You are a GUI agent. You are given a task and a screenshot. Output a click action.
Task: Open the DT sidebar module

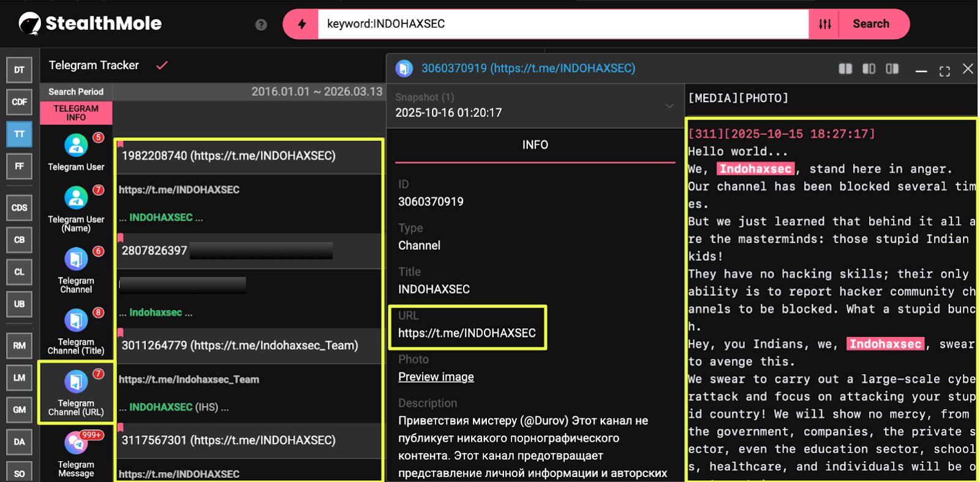[x=19, y=70]
